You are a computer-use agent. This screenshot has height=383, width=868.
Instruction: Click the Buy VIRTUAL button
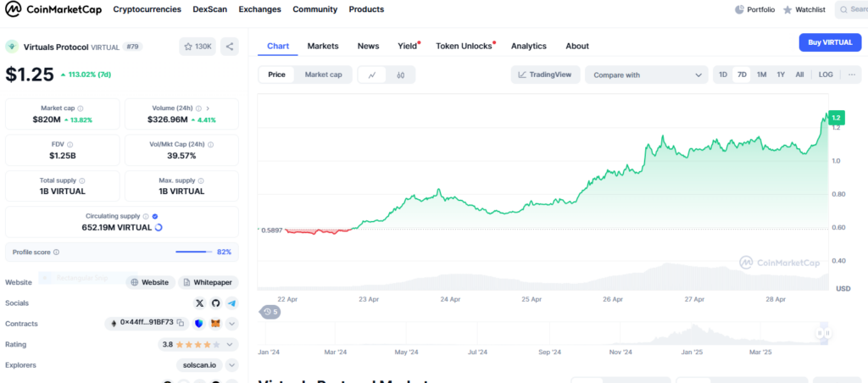coord(831,42)
